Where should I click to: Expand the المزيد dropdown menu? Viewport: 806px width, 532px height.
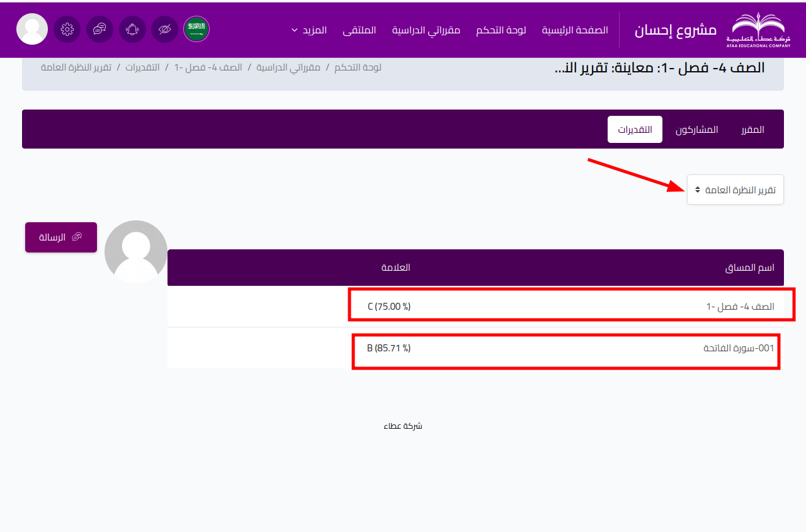pos(309,30)
